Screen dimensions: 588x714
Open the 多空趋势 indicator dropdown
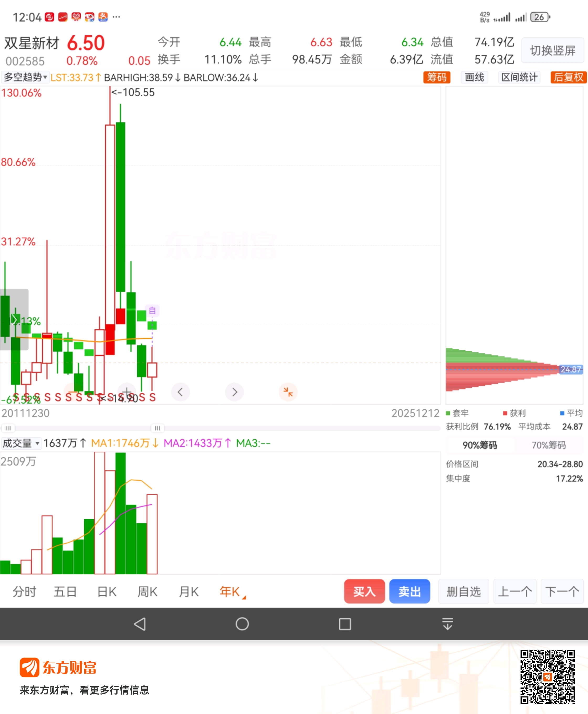coord(25,77)
